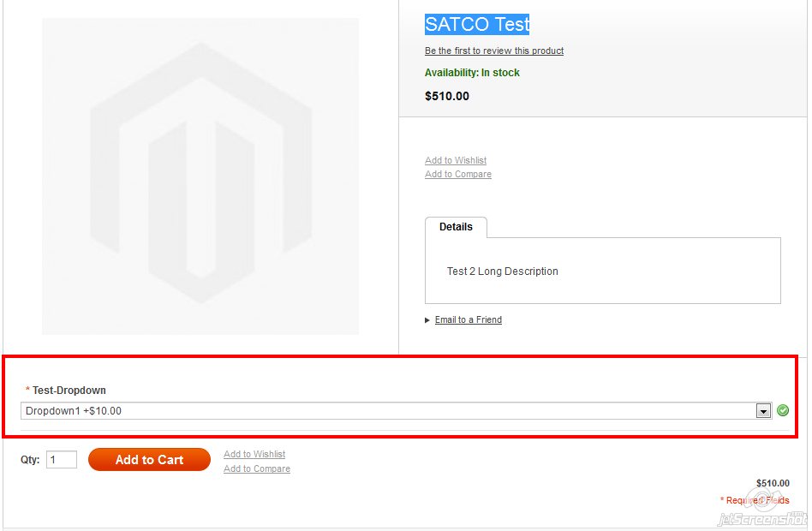The width and height of the screenshot is (812, 531).
Task: Open Be the first to review link
Action: (494, 51)
